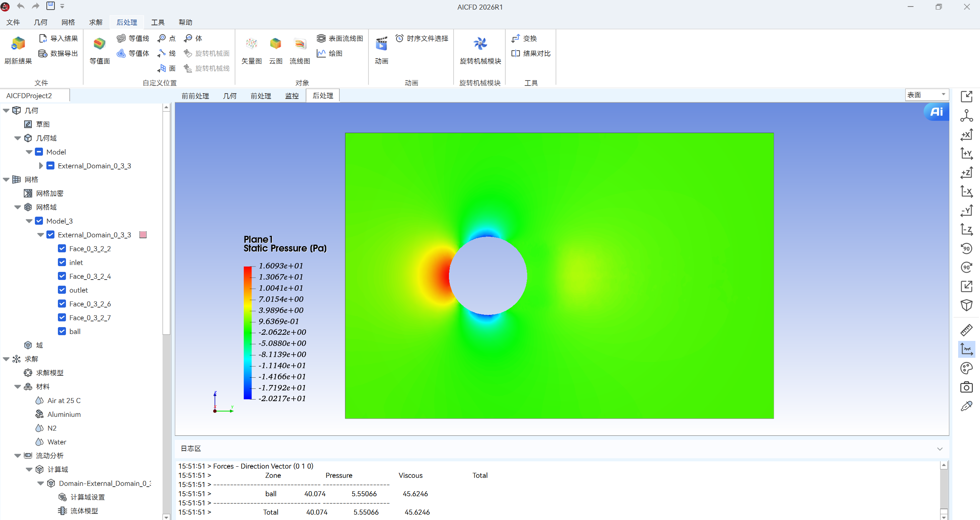Image resolution: width=980 pixels, height=520 pixels.
Task: Click the pink color swatch for External_Domain_0_3_3
Action: click(143, 235)
